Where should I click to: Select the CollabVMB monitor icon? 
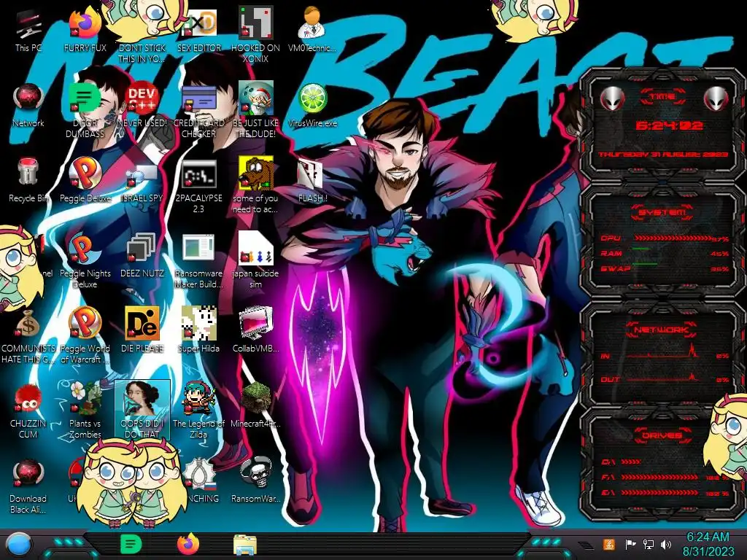pyautogui.click(x=255, y=330)
